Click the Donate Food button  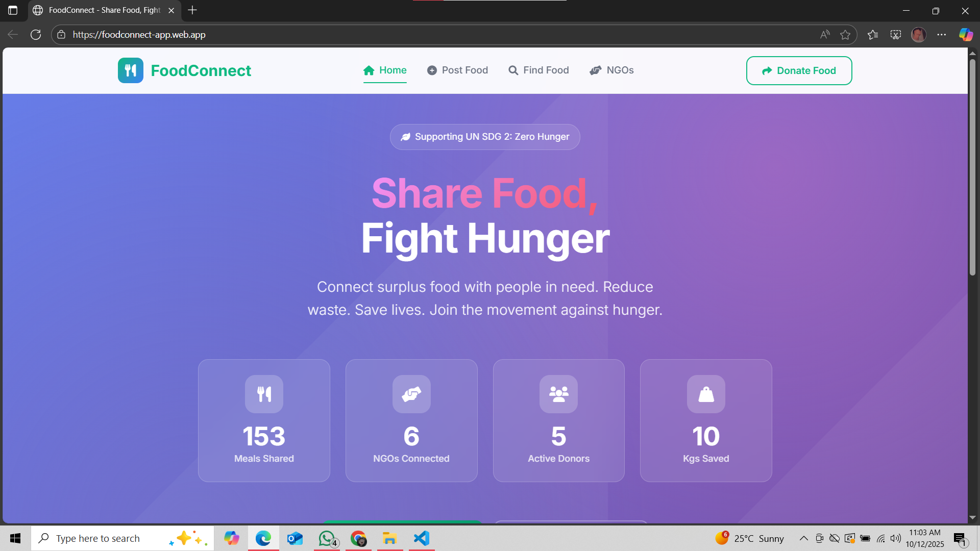point(799,71)
